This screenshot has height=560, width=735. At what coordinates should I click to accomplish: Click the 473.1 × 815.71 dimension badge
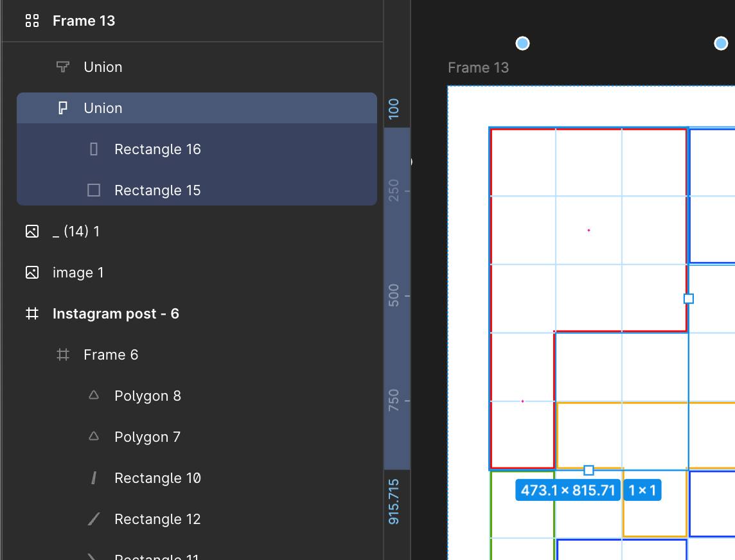[x=568, y=490]
